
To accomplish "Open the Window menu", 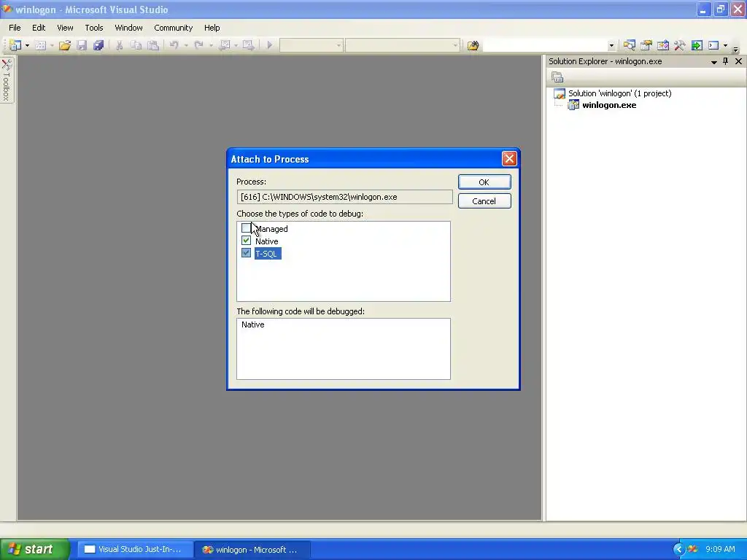I will tap(128, 28).
